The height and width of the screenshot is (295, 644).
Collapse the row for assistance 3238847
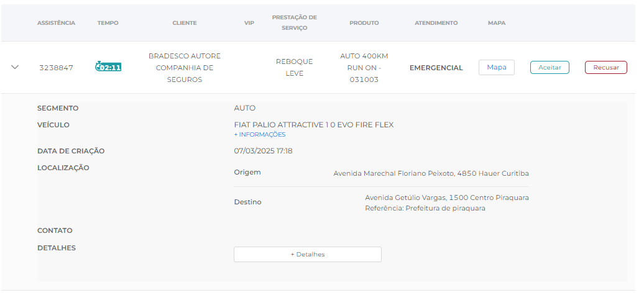(16, 67)
